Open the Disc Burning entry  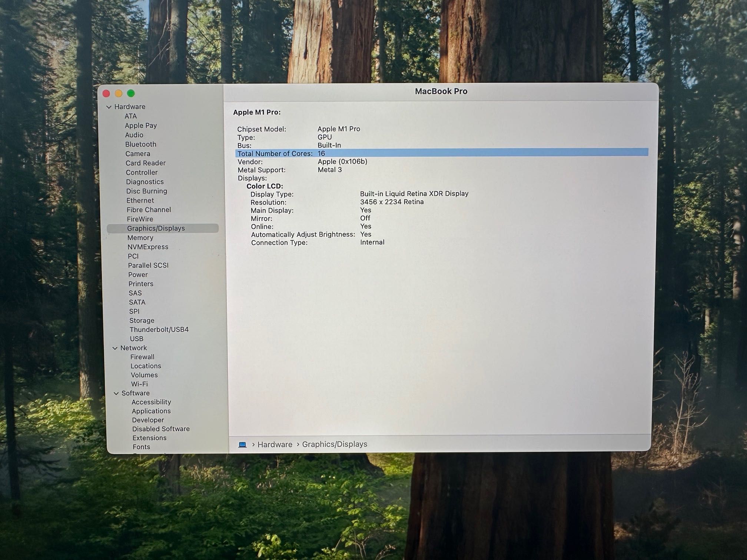tap(147, 191)
